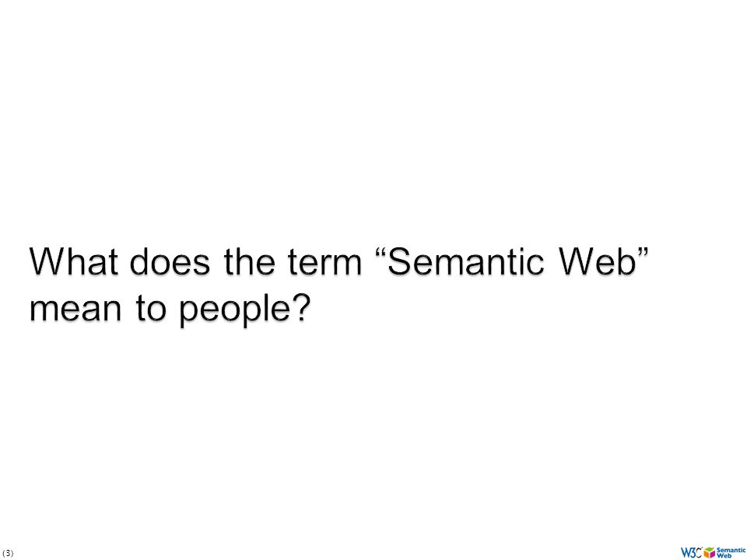Click the word 'does' in the title
Screen dimensions: 747x560
click(x=170, y=261)
